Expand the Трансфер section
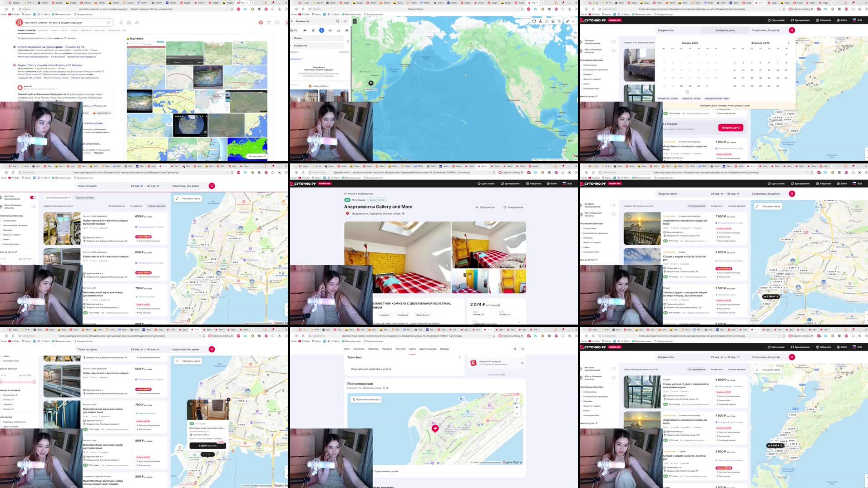Viewport: 868px width, 488px height. pos(459,357)
